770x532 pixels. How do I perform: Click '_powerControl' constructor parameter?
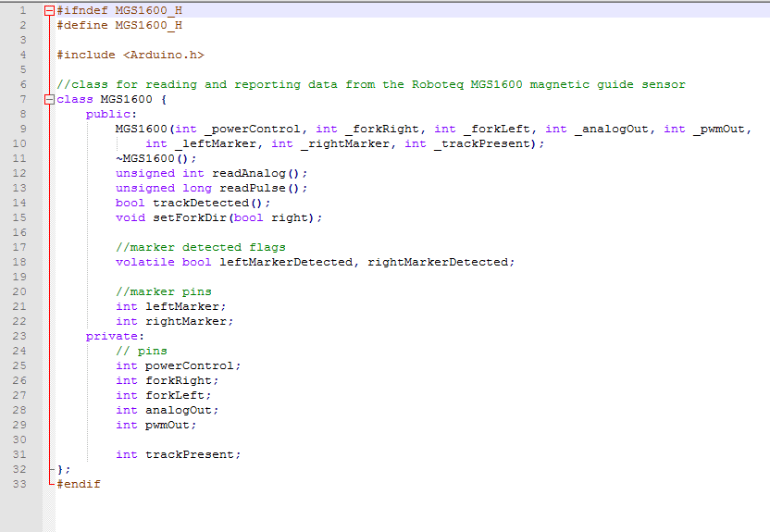click(253, 130)
